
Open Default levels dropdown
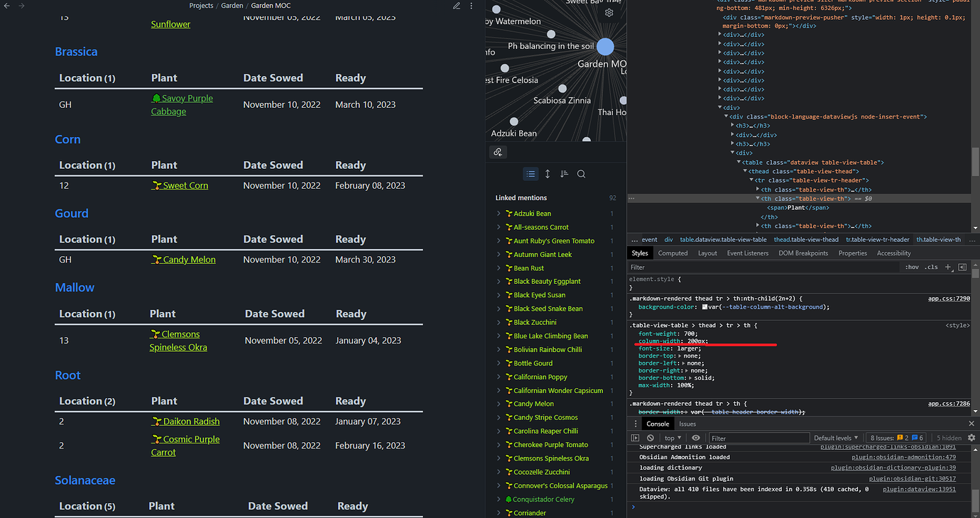[x=837, y=438]
